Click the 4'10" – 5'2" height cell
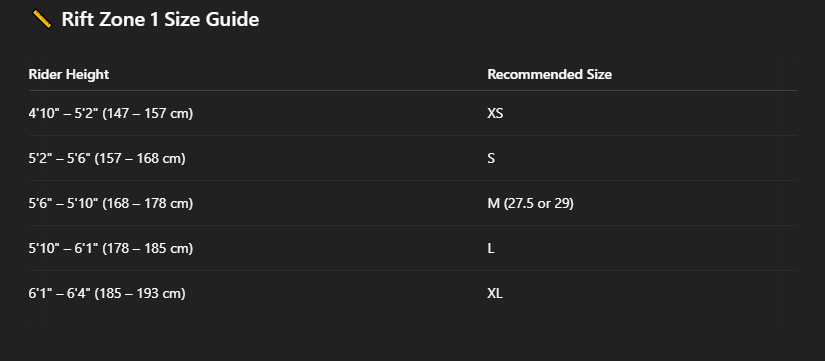 pos(110,113)
